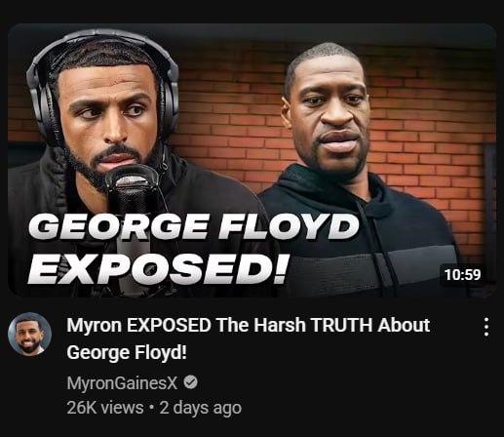Open the MyronGainesX channel avatar
Image resolution: width=504 pixels, height=437 pixels.
pyautogui.click(x=30, y=334)
